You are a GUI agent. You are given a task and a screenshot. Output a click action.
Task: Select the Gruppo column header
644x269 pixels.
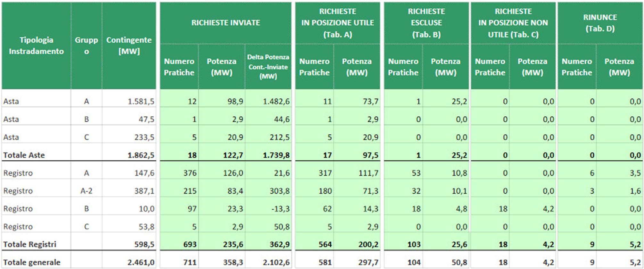click(86, 46)
